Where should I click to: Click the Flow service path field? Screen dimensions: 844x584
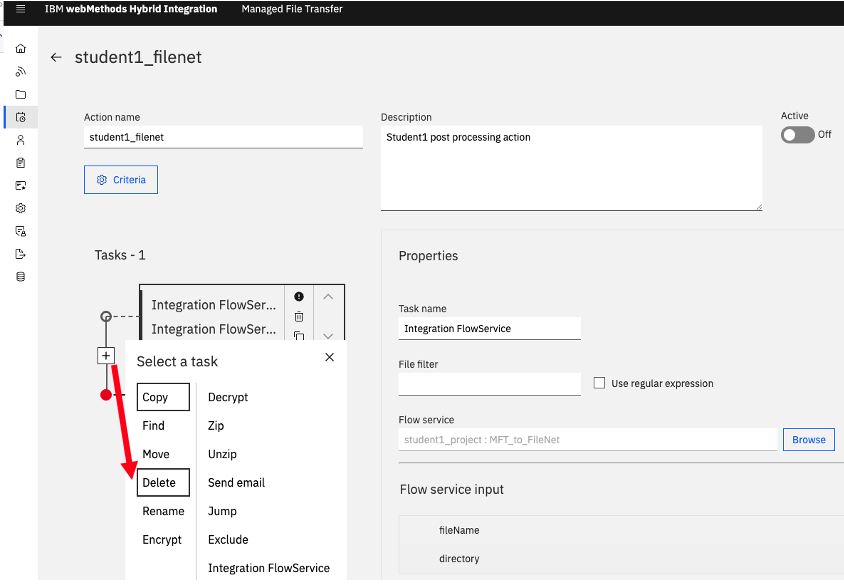[x=588, y=440]
